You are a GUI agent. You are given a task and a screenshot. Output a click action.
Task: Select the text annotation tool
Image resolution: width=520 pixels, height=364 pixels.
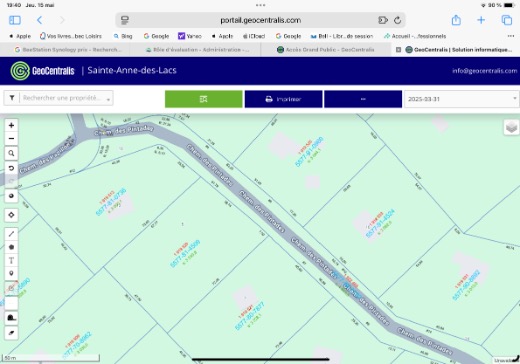tap(11, 260)
